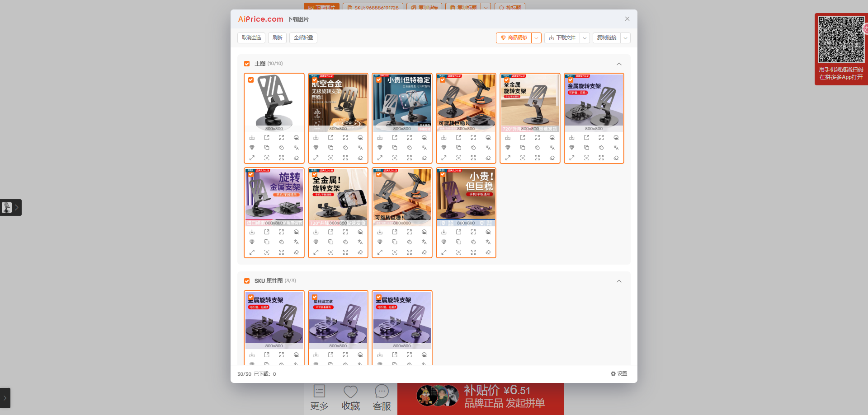Click 客服 icon on background page
868x415 pixels.
[382, 398]
